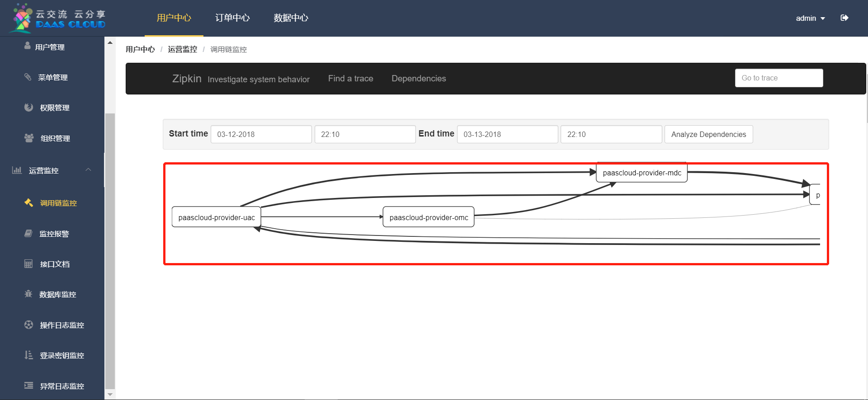Open 登录密钥监控 in the sidebar
868x400 pixels.
(62, 355)
